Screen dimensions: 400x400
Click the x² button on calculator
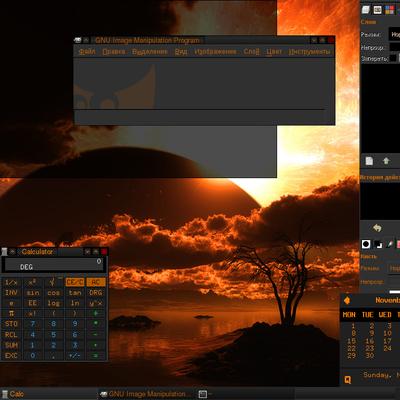[x=32, y=282]
